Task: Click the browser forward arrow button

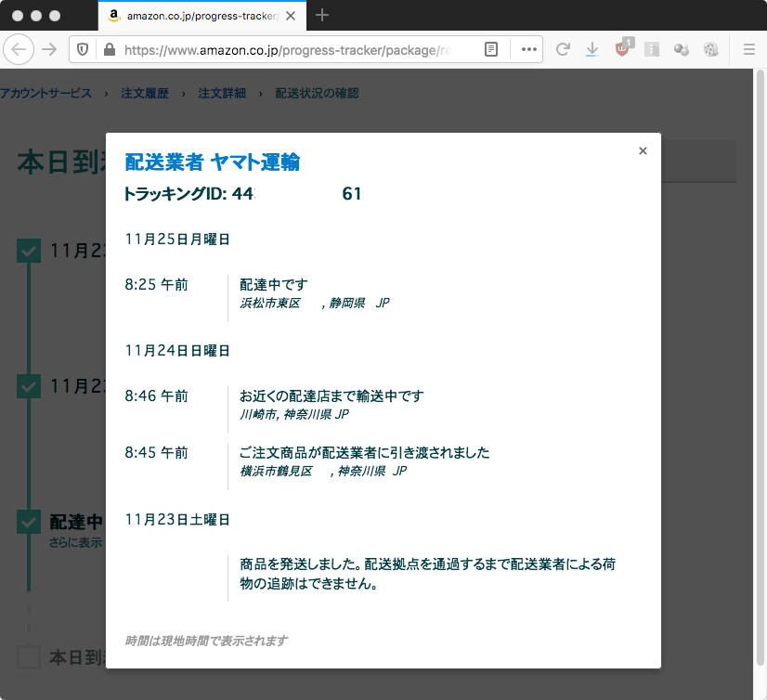Action: pyautogui.click(x=49, y=49)
